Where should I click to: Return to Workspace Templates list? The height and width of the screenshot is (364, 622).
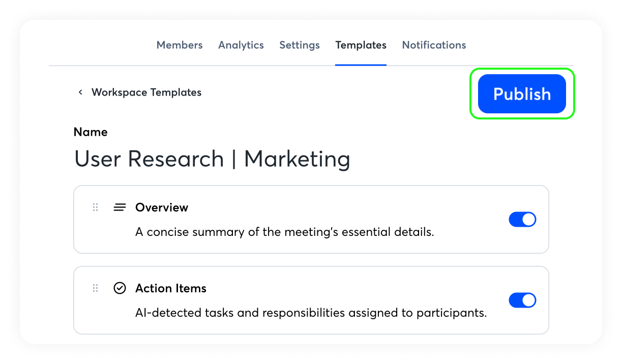pyautogui.click(x=146, y=93)
